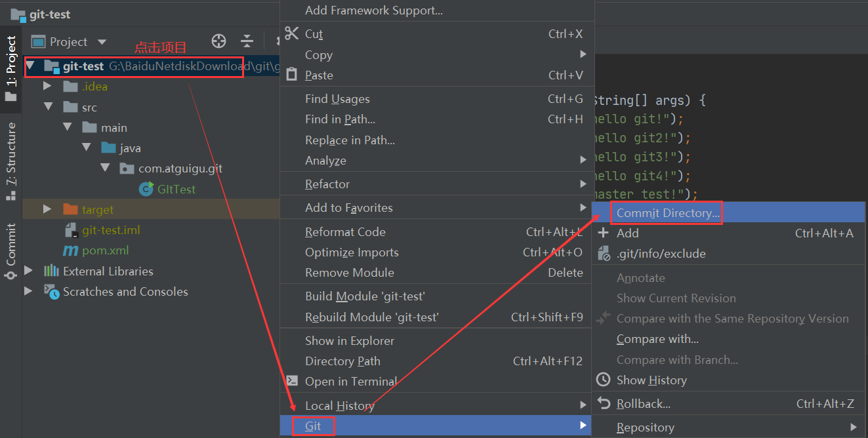
Task: Select the GitTest file label
Action: tap(176, 189)
